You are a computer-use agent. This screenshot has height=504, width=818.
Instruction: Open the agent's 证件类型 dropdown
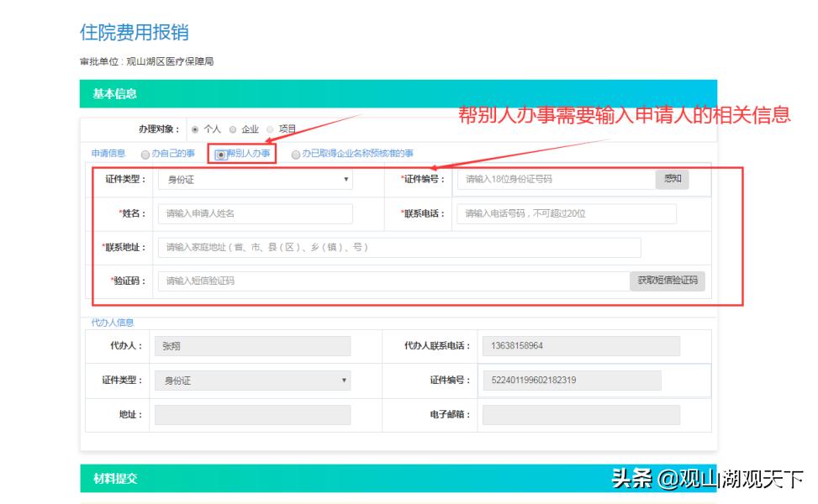255,380
